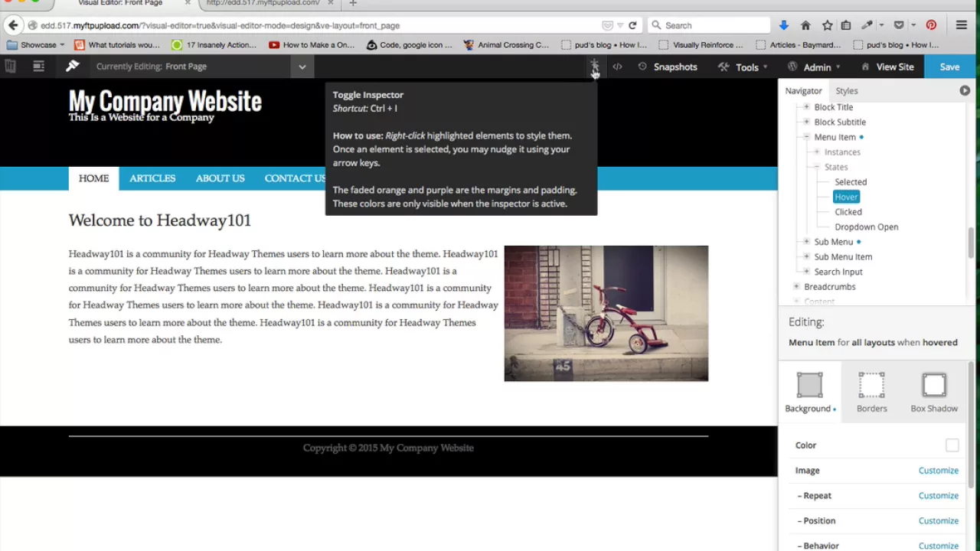Select the Design mode paintbrush icon
This screenshot has height=551, width=980.
point(72,67)
